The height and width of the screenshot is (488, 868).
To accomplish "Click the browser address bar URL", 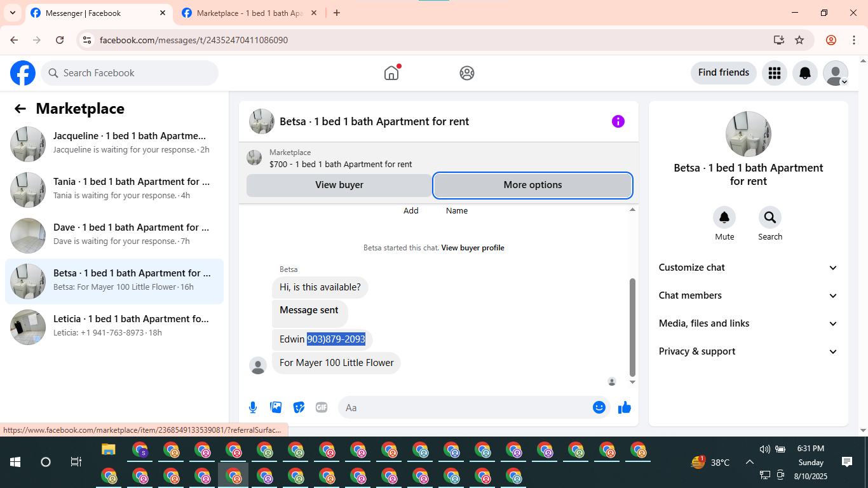I will click(194, 40).
